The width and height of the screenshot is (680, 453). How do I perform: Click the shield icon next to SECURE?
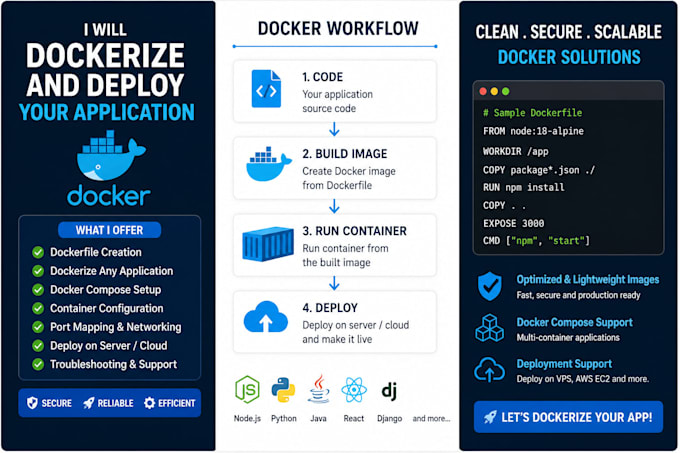tap(32, 403)
